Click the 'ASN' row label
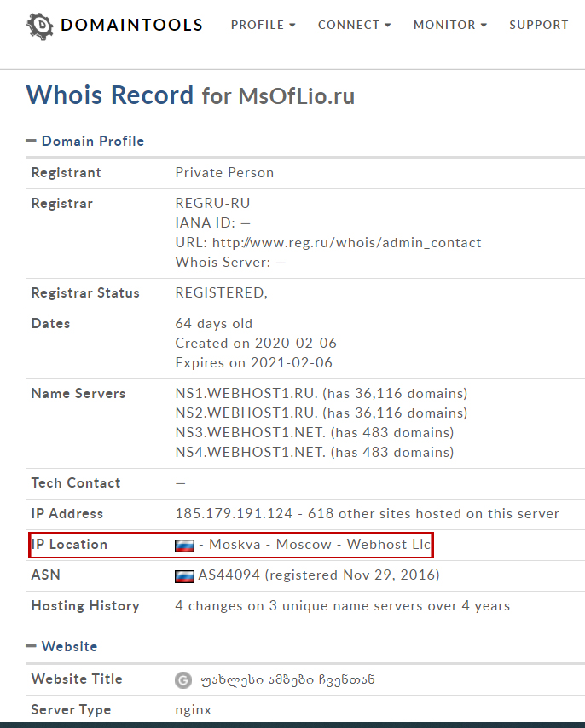Viewport: 585px width, 728px height. [45, 575]
